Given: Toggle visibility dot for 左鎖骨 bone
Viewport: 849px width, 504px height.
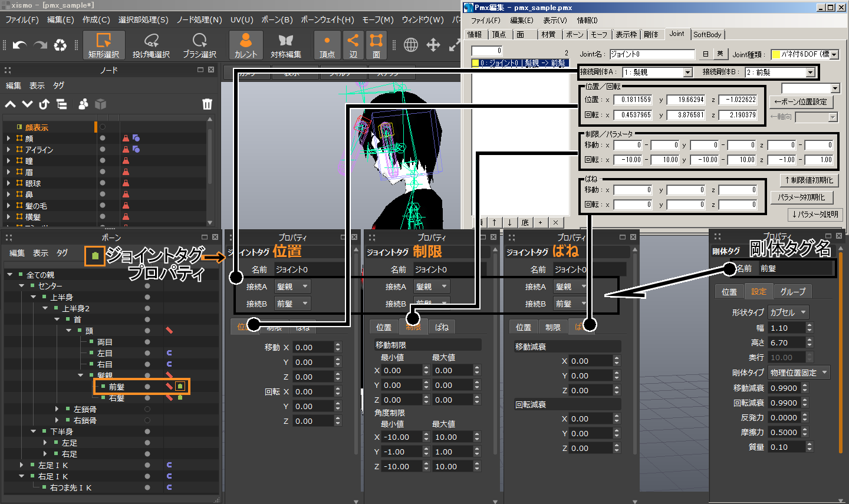Looking at the screenshot, I should [x=147, y=409].
